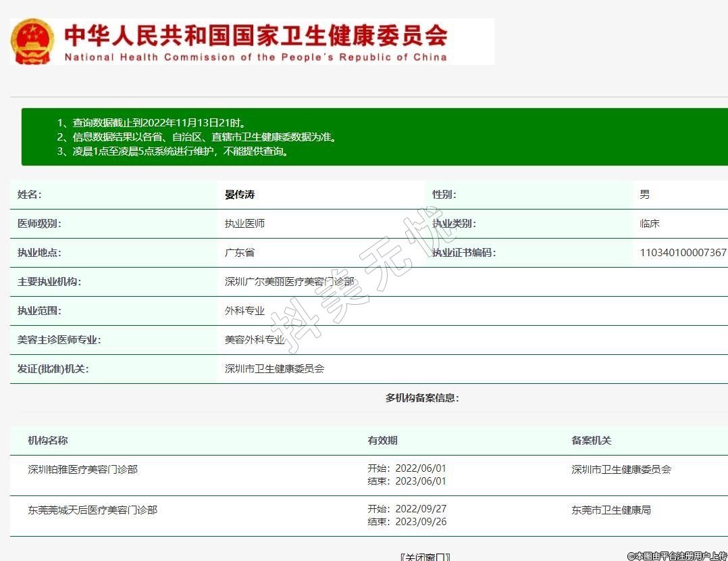The image size is (728, 561).
Task: Click the national emblem logo
Action: (32, 41)
